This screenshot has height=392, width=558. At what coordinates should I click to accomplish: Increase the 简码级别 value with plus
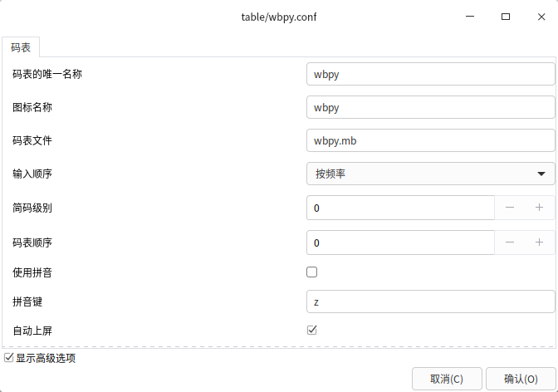(x=540, y=208)
